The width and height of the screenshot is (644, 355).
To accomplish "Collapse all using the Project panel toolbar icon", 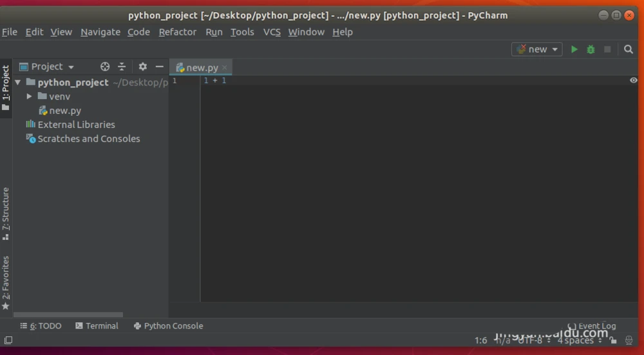I will [x=122, y=67].
